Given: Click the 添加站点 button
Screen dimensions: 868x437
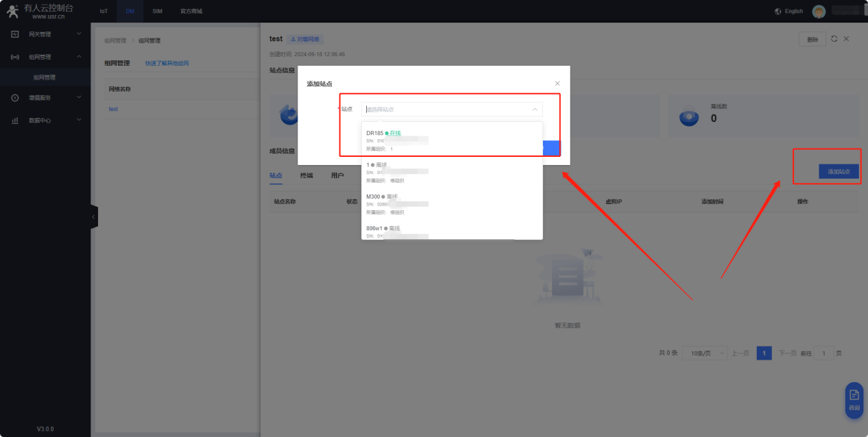Looking at the screenshot, I should [x=839, y=172].
